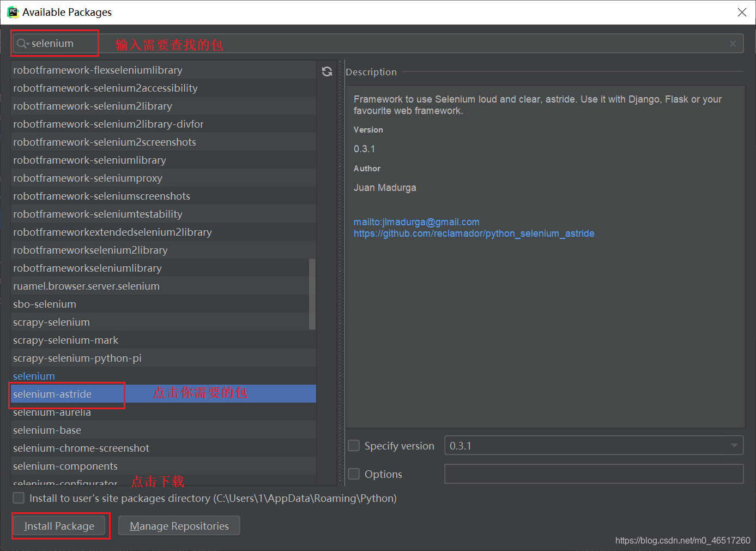Select scrapy-selenium-python-pi package
The width and height of the screenshot is (756, 551).
click(164, 358)
